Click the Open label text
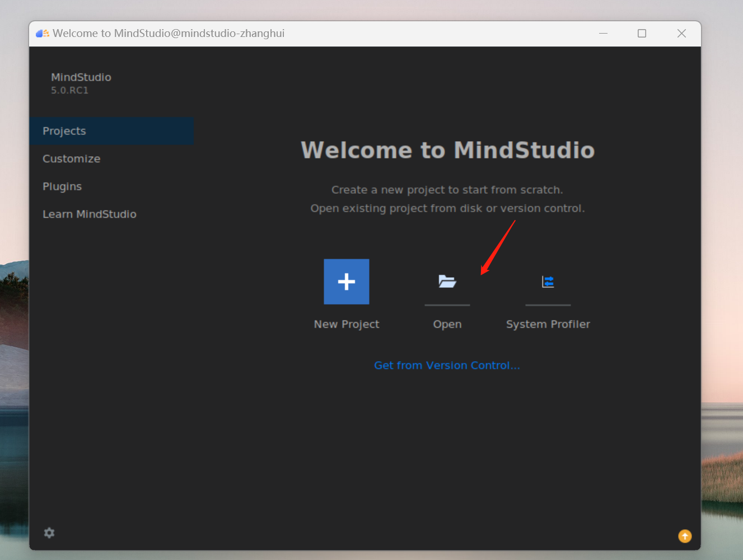Image resolution: width=743 pixels, height=560 pixels. [447, 324]
